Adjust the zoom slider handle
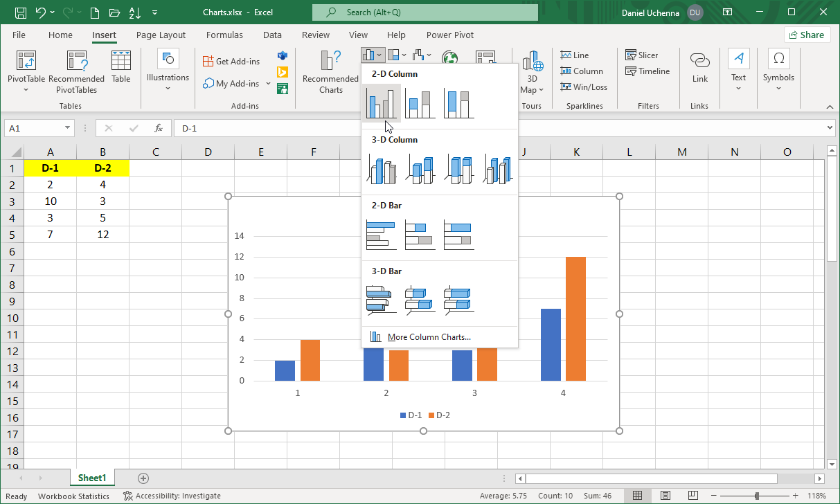Image resolution: width=840 pixels, height=504 pixels. [x=757, y=496]
